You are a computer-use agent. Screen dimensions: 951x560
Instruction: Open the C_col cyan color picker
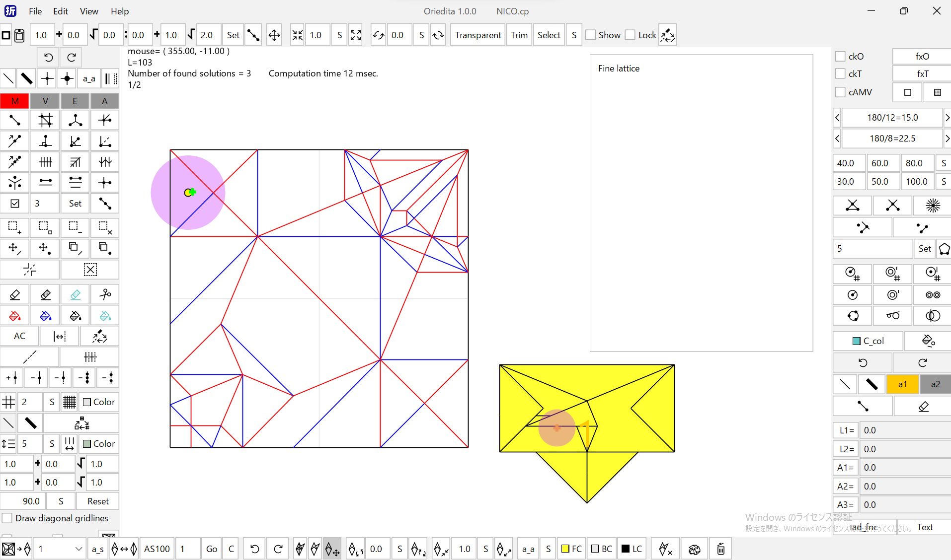coord(868,341)
